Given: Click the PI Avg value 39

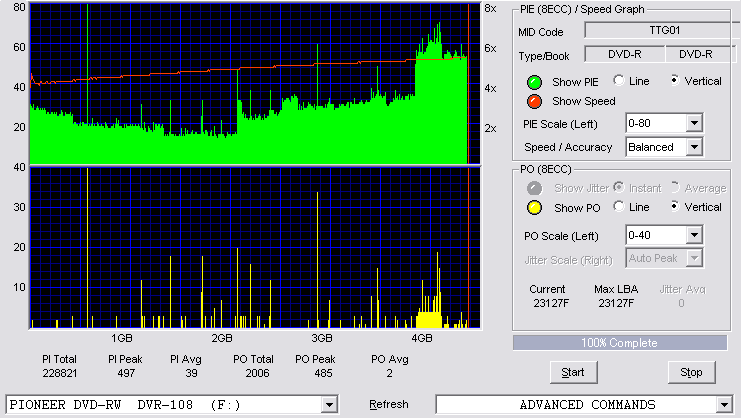Looking at the screenshot, I should click(x=191, y=373).
